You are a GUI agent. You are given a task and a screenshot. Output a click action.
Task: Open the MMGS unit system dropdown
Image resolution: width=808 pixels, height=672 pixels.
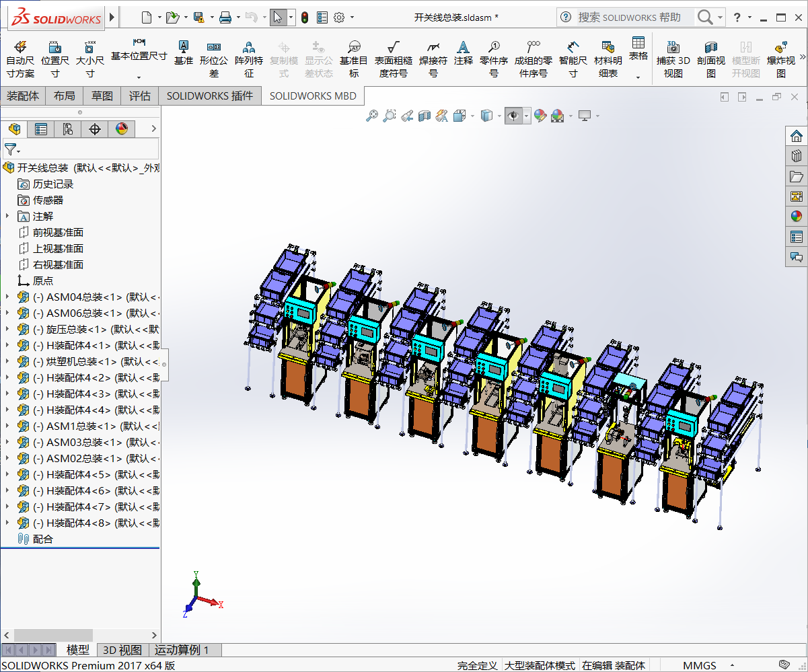coord(731,665)
